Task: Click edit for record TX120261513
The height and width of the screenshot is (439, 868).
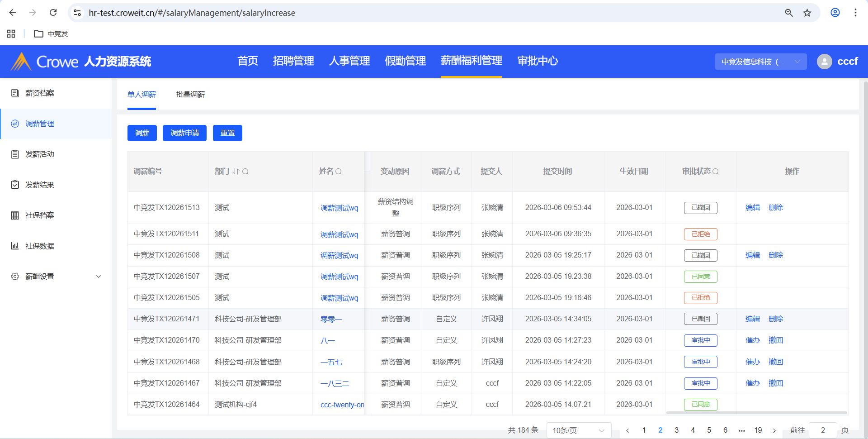Action: click(752, 208)
